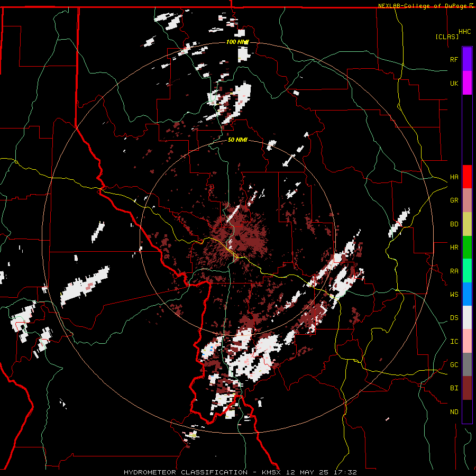The image size is (476, 476).
Task: Click the 100 NMI range ring label
Action: (237, 42)
